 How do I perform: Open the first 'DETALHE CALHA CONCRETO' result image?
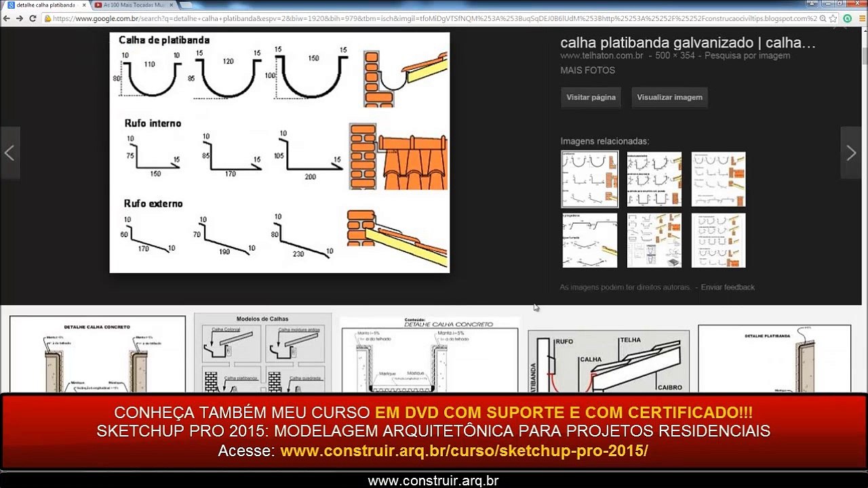pos(98,354)
